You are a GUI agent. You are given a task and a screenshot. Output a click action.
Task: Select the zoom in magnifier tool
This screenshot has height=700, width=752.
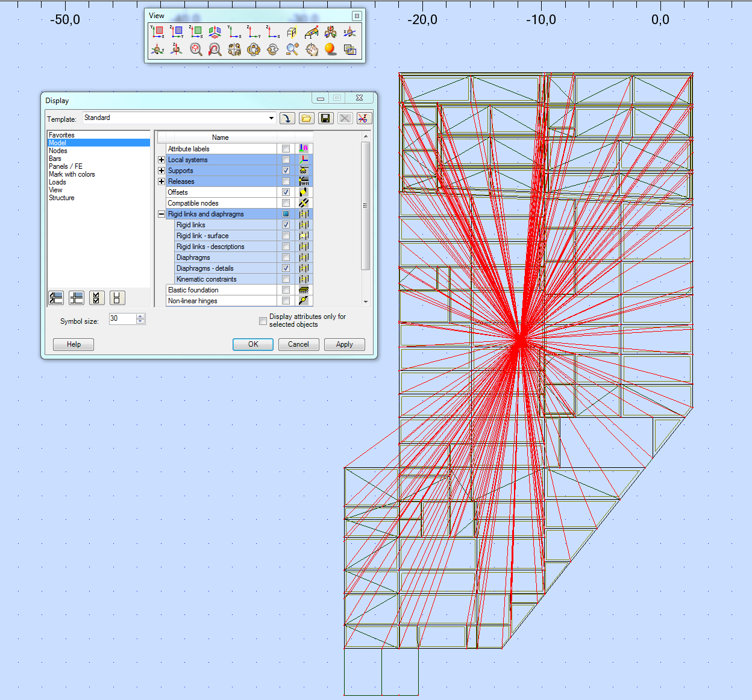pos(292,49)
